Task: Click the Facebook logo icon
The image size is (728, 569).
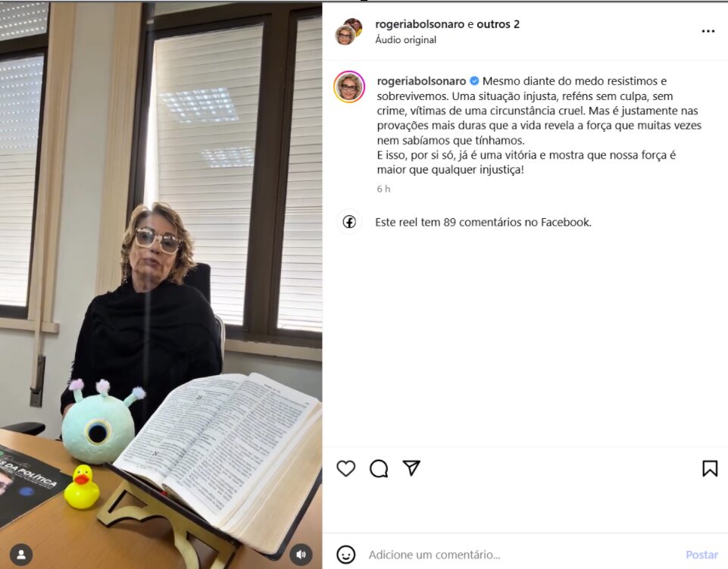Action: tap(349, 222)
